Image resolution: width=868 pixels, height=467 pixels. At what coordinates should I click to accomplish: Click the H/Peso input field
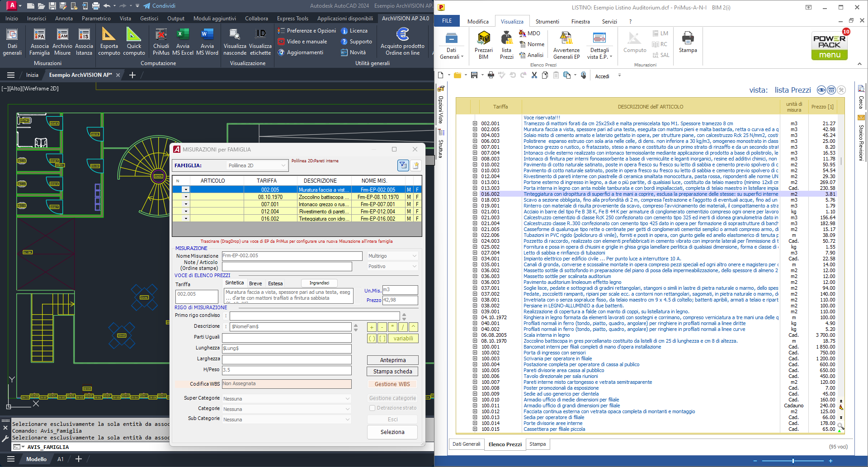point(287,370)
